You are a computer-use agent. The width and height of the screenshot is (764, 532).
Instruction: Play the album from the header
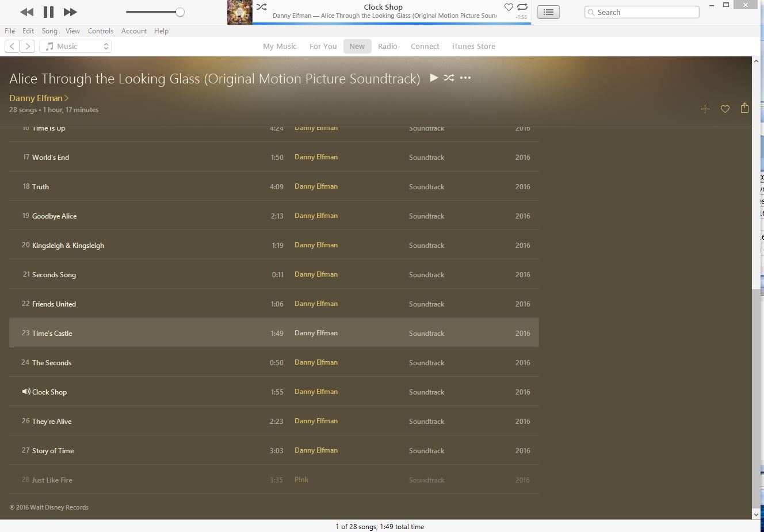point(434,78)
